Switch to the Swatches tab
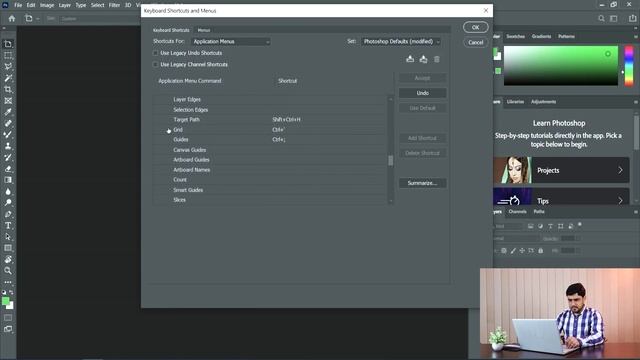This screenshot has width=640, height=360. [x=516, y=36]
